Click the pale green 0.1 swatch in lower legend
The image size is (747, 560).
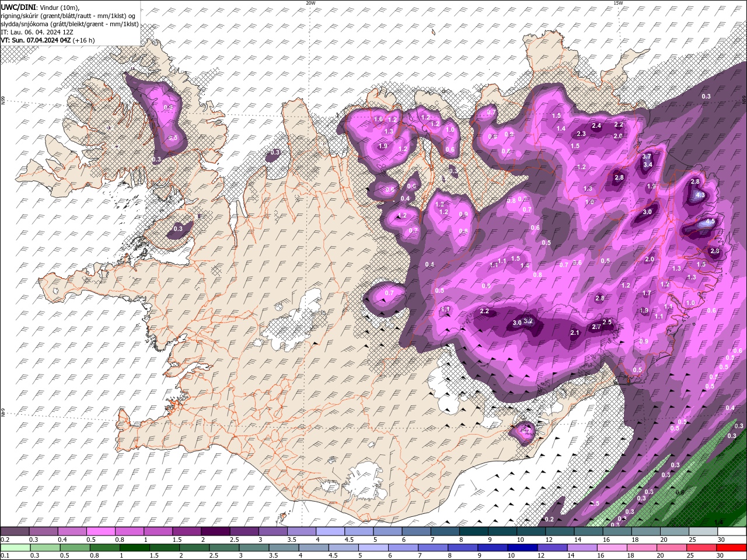15,548
